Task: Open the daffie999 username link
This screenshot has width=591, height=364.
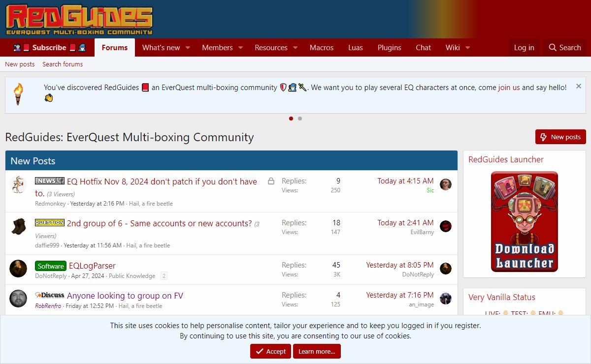Action: click(47, 245)
